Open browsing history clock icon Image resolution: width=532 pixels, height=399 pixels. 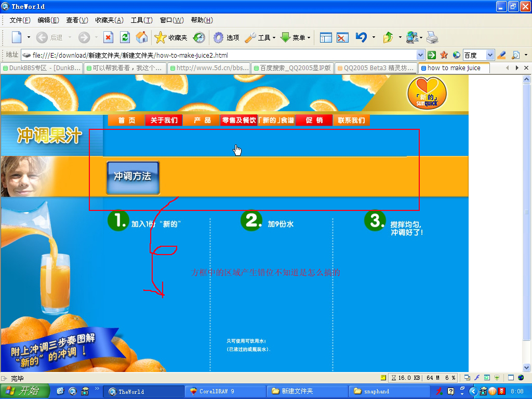tap(199, 37)
